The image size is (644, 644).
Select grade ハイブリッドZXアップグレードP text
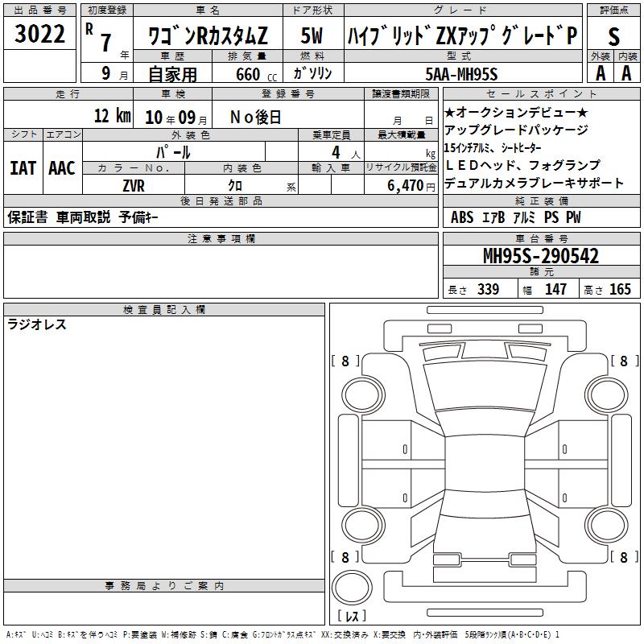tap(463, 35)
